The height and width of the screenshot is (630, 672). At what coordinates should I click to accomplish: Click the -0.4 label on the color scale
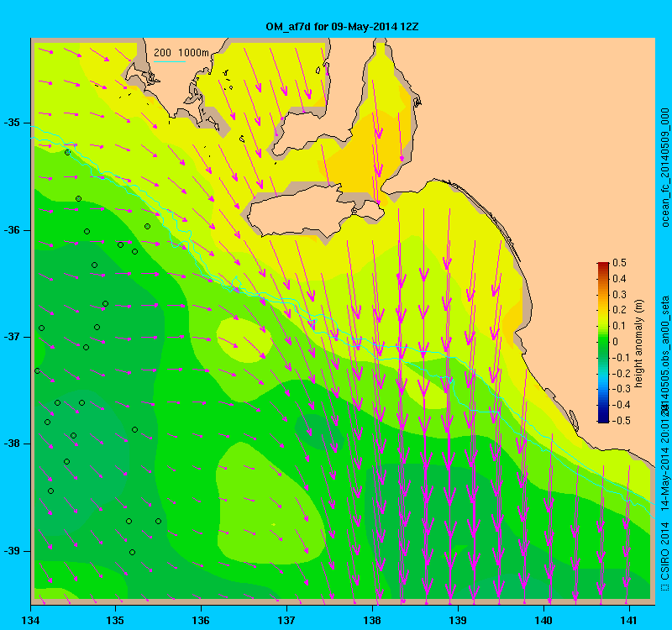(621, 405)
